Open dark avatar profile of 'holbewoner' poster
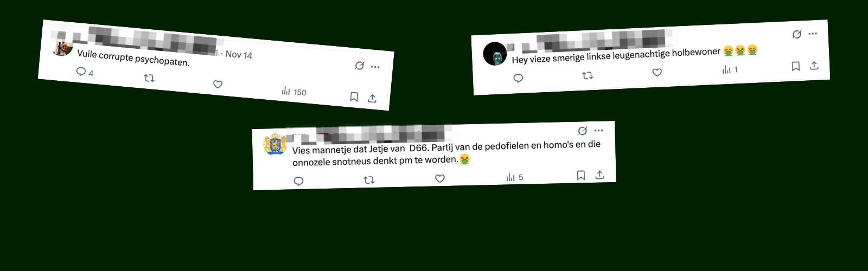This screenshot has height=271, width=868. (495, 54)
